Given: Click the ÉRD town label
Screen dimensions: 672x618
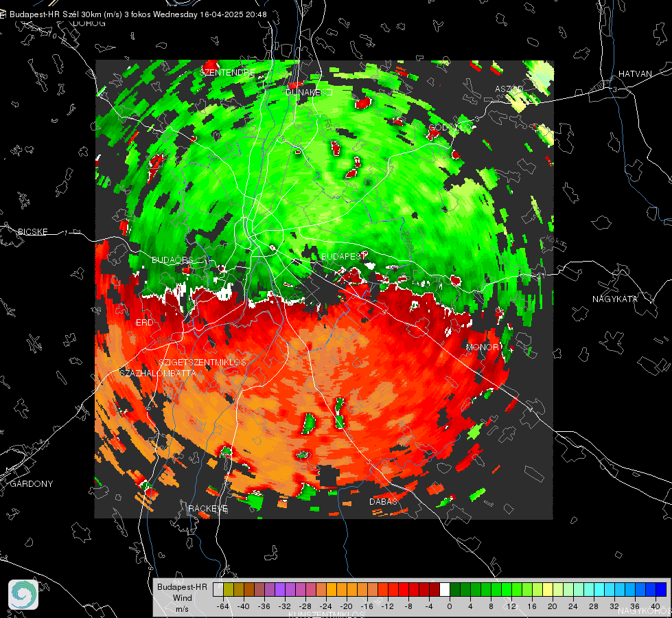Looking at the screenshot, I should point(144,323).
